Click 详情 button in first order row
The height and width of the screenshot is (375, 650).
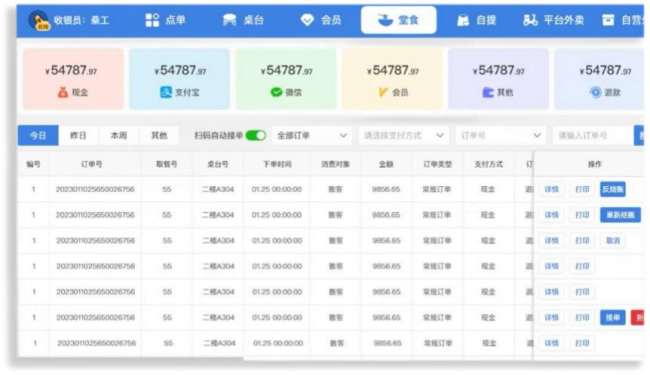click(x=551, y=189)
